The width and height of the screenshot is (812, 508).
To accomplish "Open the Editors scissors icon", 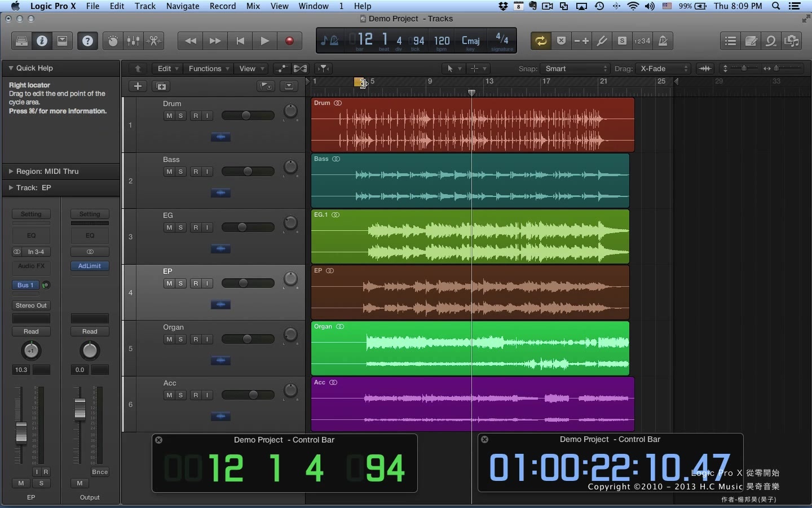I will pos(153,41).
